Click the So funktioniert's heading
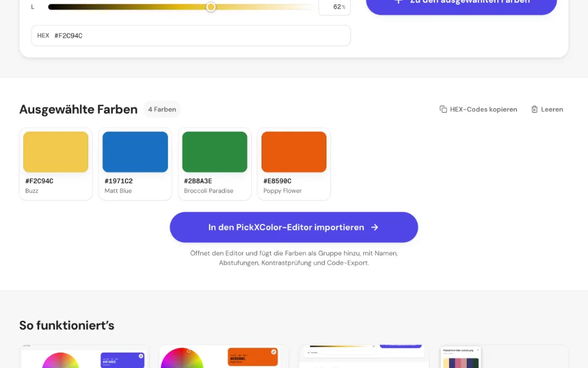 67,325
